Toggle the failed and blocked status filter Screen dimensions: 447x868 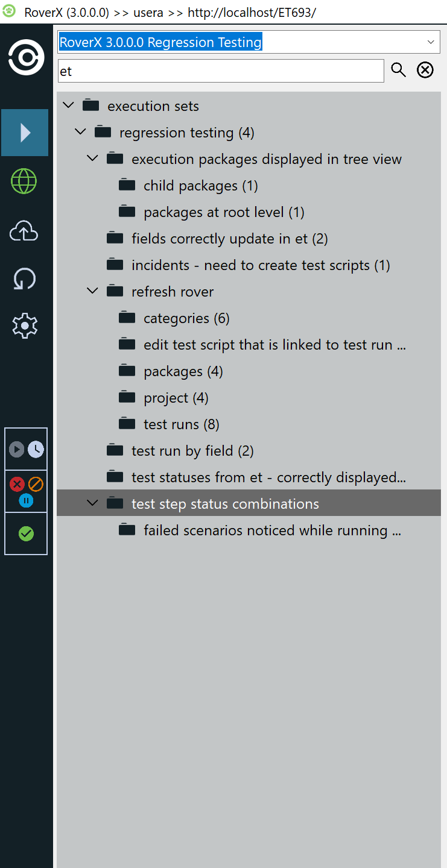tap(26, 491)
